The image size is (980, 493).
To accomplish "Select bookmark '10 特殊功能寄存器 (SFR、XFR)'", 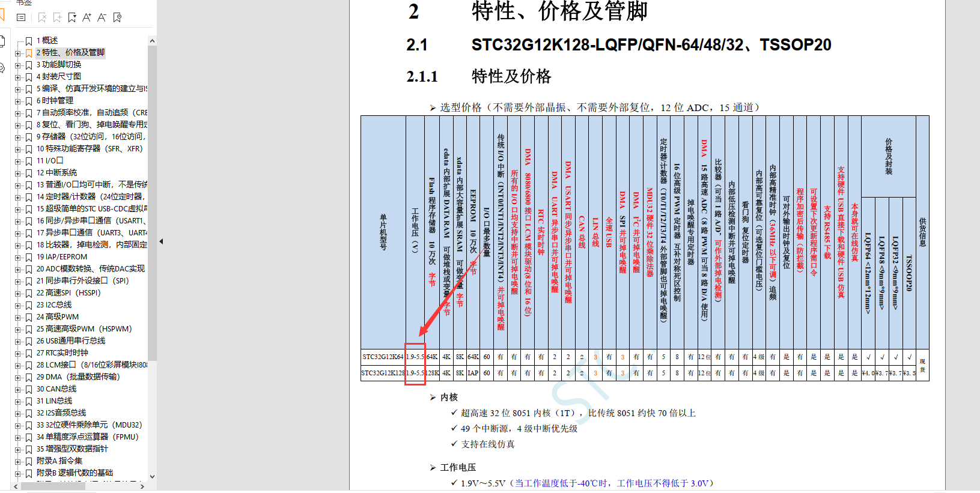I will 90,148.
